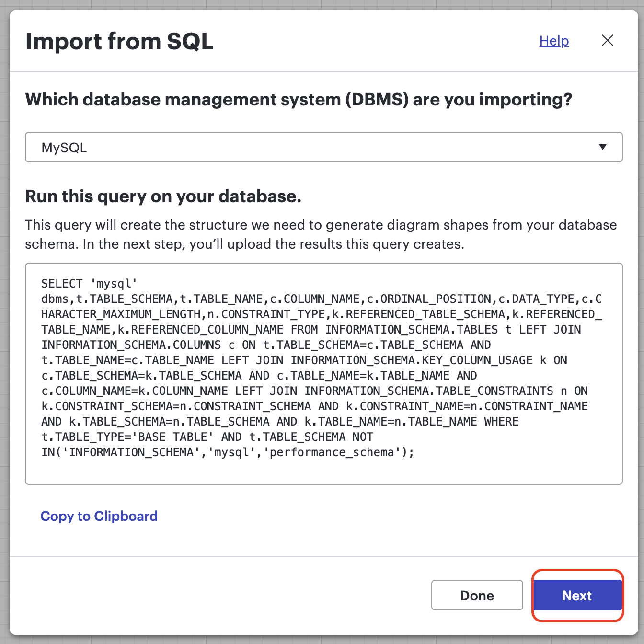Screen dimensions: 644x644
Task: Click INFORMATION_SCHEMA.TABLE_CONSTRAINTS in the query
Action: pos(429,391)
